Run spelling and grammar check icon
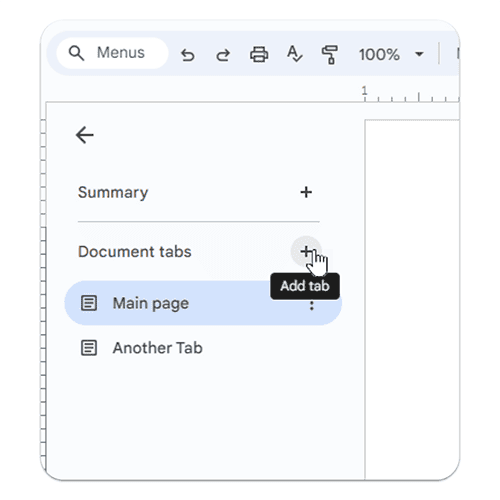 (295, 54)
